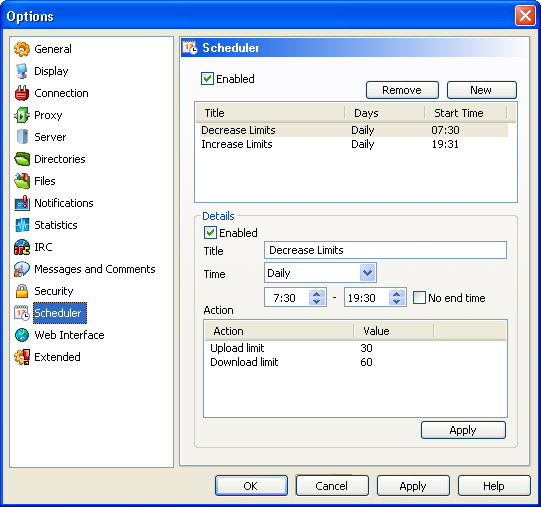Open the Security options page

click(x=53, y=291)
